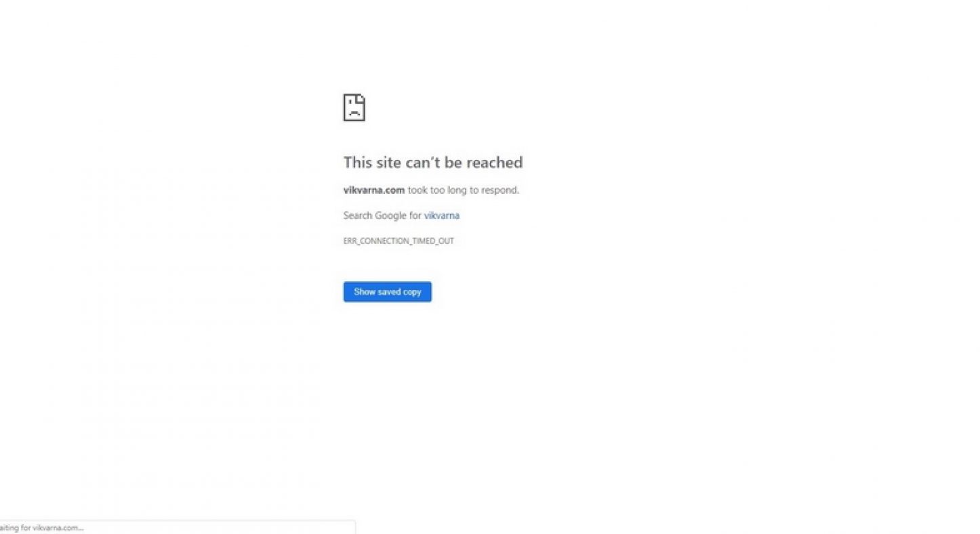Click the words "This site" in the heading
Screen dimensions: 980x534
coord(373,163)
